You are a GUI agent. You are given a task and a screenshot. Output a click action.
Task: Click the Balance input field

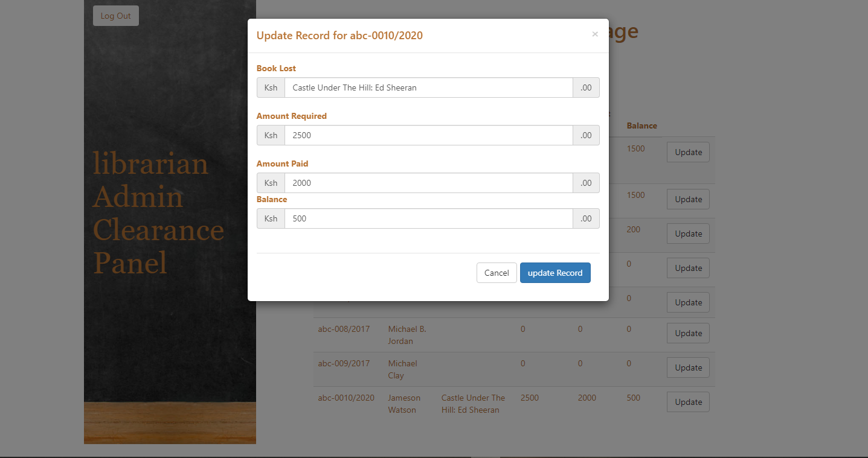click(x=429, y=218)
